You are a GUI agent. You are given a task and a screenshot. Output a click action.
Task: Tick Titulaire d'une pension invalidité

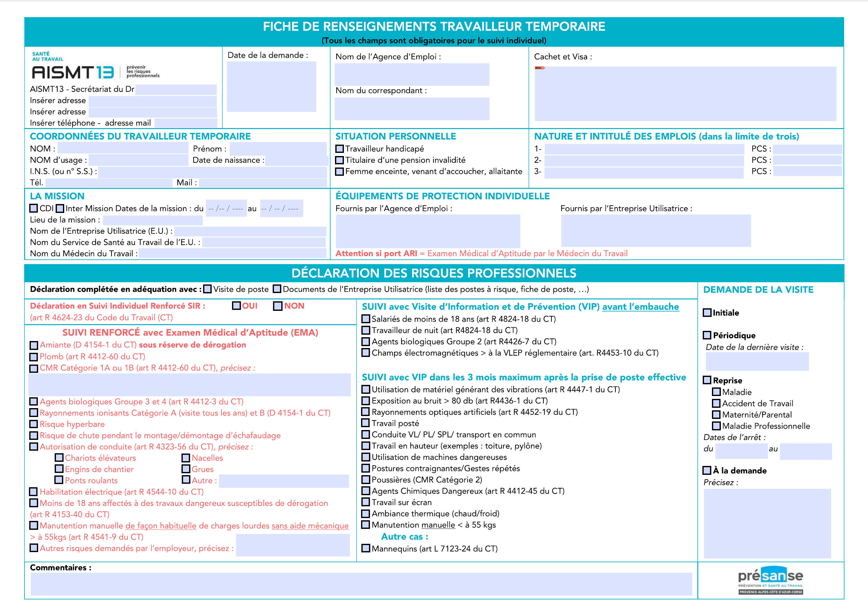(x=339, y=160)
